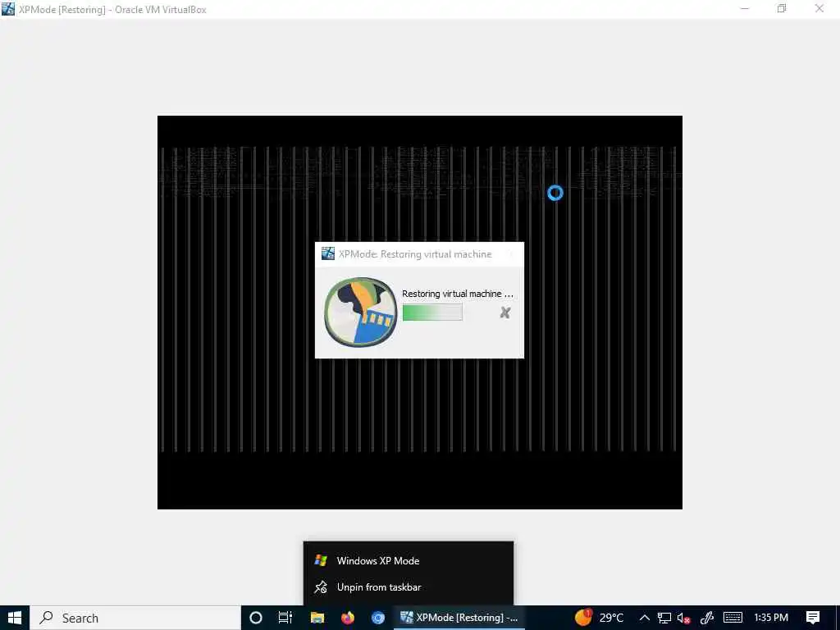Choose Unpin from taskbar

pos(409,587)
